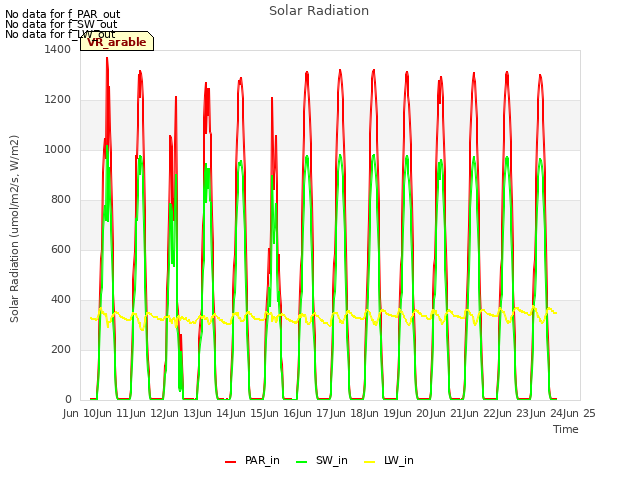
Task: Click the PAR_in red legend swatch
Action: pos(231,462)
